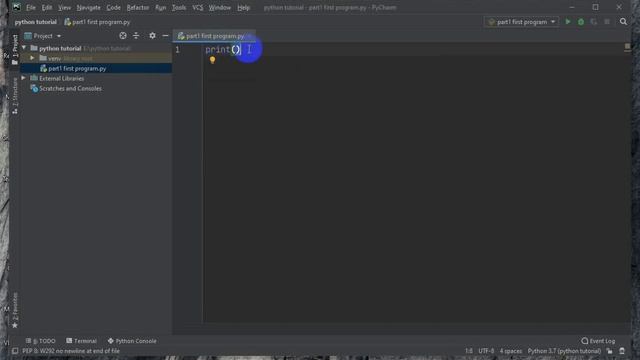Click the print() code on line 1

click(223, 50)
